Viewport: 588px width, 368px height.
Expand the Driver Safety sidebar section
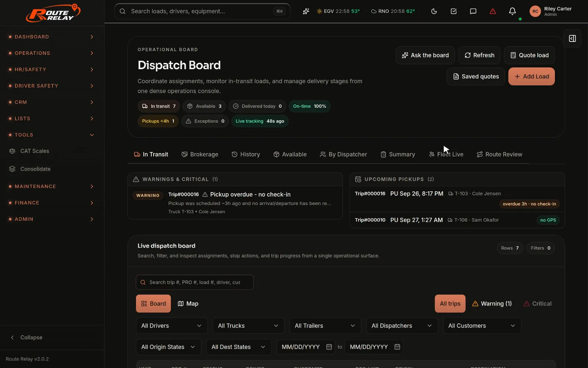[52, 86]
